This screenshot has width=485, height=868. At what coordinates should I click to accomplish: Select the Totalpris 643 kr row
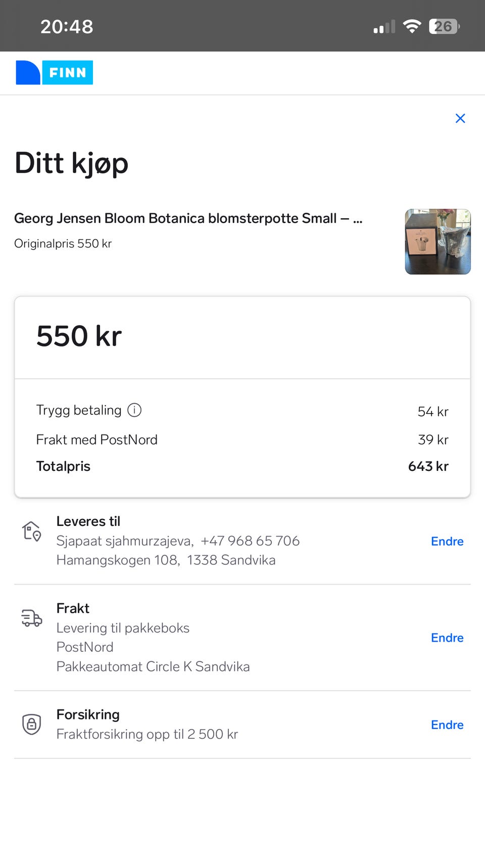tap(243, 466)
